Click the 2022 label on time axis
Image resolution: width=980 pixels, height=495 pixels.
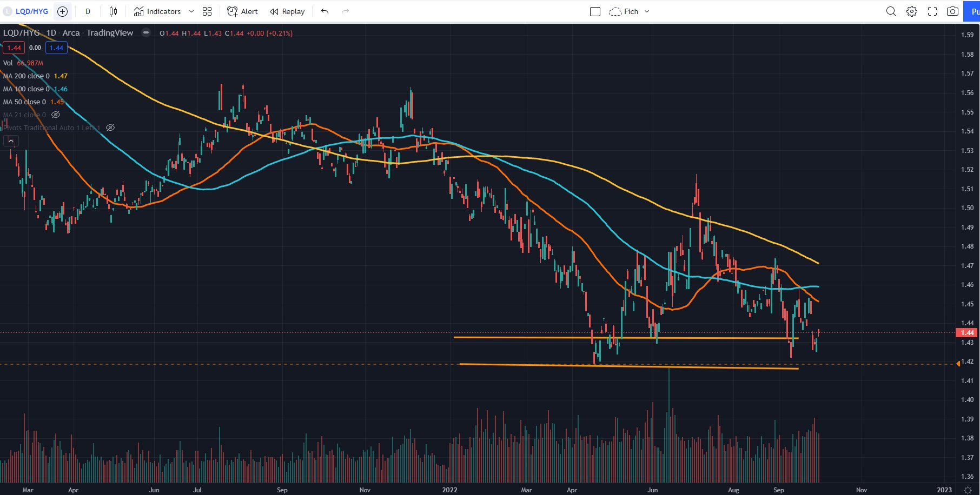tap(449, 490)
